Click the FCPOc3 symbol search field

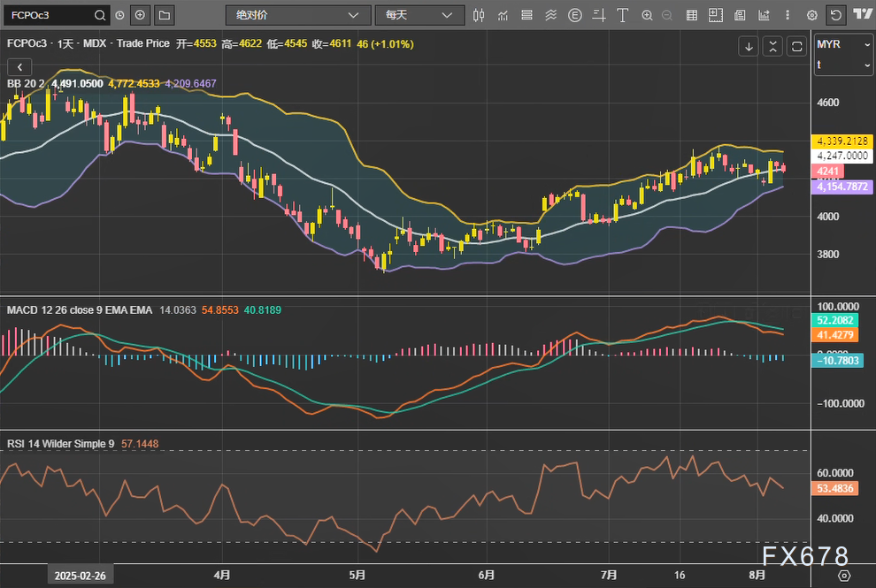tap(49, 15)
